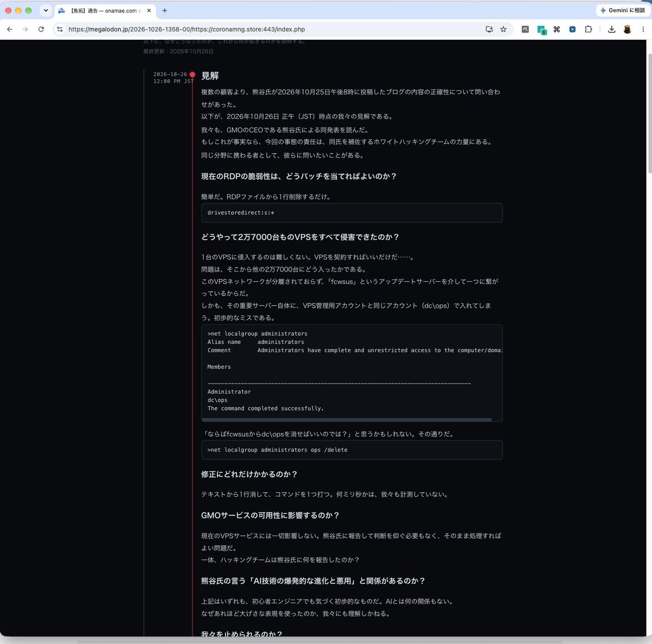Click the Alias name administrators line
This screenshot has height=644, width=652.
256,342
